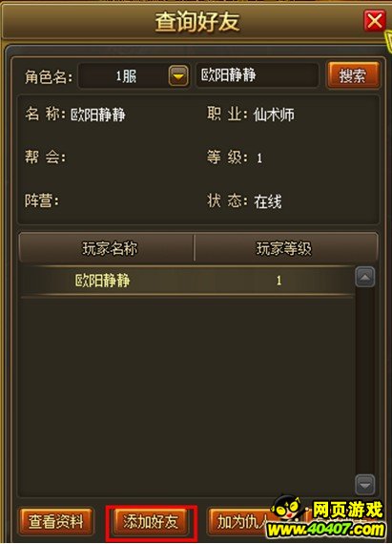Close the 查询好友 window
This screenshot has width=392, height=544.
tap(374, 20)
